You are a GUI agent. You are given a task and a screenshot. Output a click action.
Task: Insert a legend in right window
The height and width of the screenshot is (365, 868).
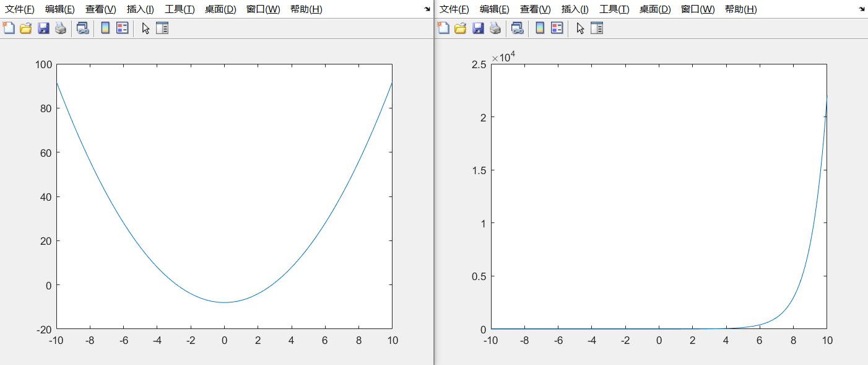(557, 28)
